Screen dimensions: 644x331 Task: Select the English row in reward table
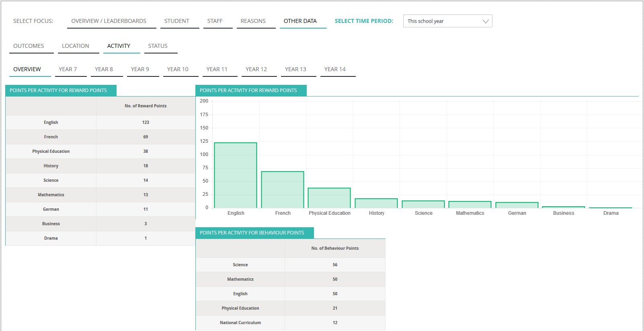click(100, 123)
